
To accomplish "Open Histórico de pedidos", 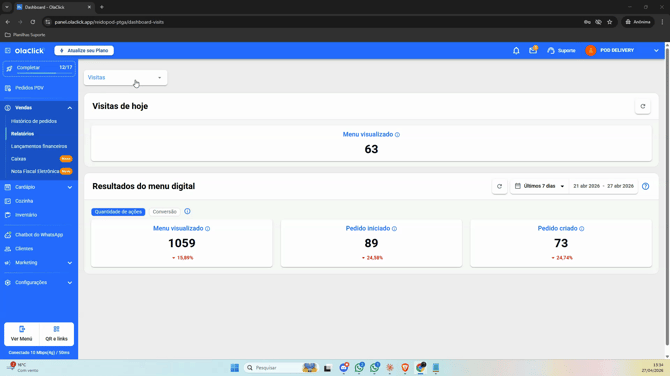I will 34,121.
